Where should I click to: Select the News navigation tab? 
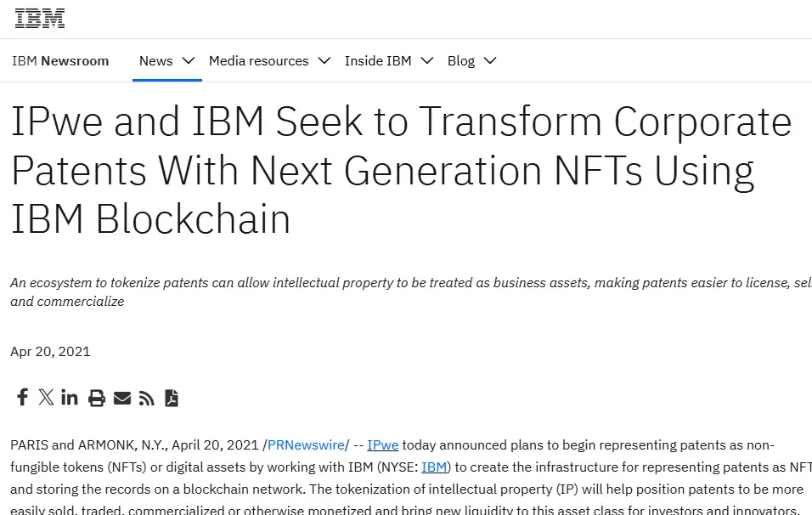[155, 60]
